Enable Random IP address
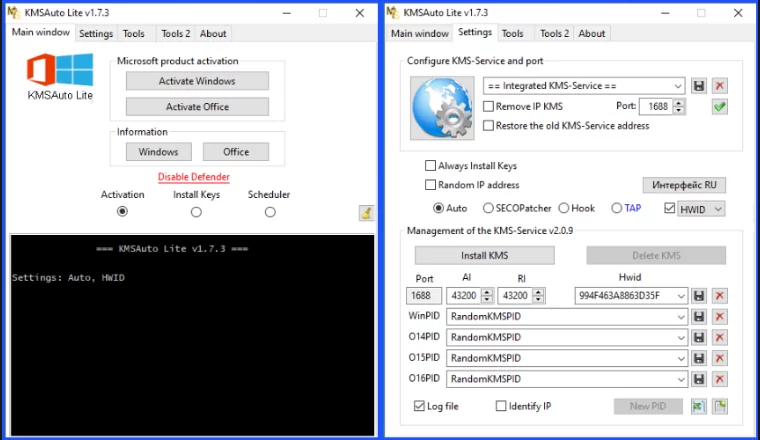 coord(430,185)
